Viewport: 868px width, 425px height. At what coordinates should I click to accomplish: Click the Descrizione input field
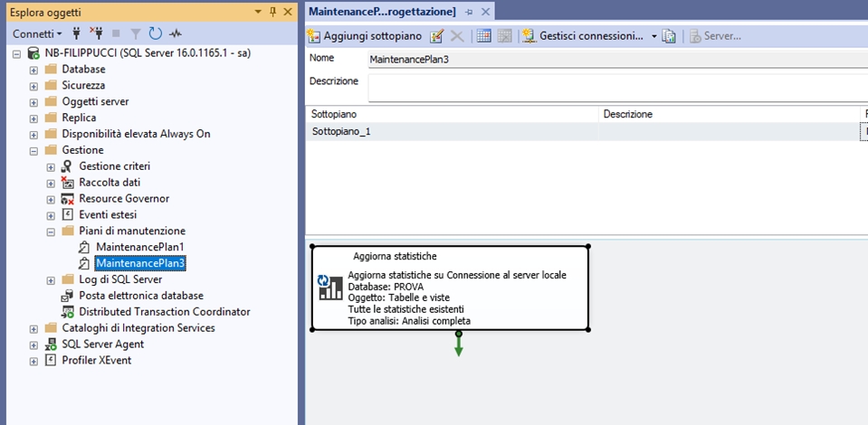coord(617,88)
